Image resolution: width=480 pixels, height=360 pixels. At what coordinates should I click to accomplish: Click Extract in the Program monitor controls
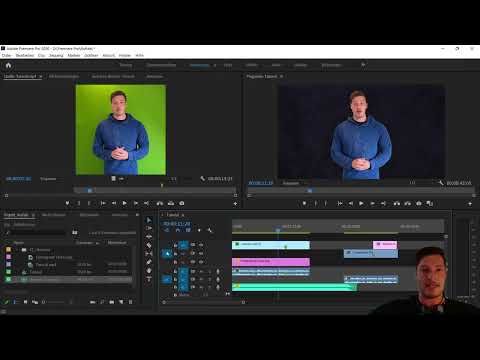pos(408,203)
